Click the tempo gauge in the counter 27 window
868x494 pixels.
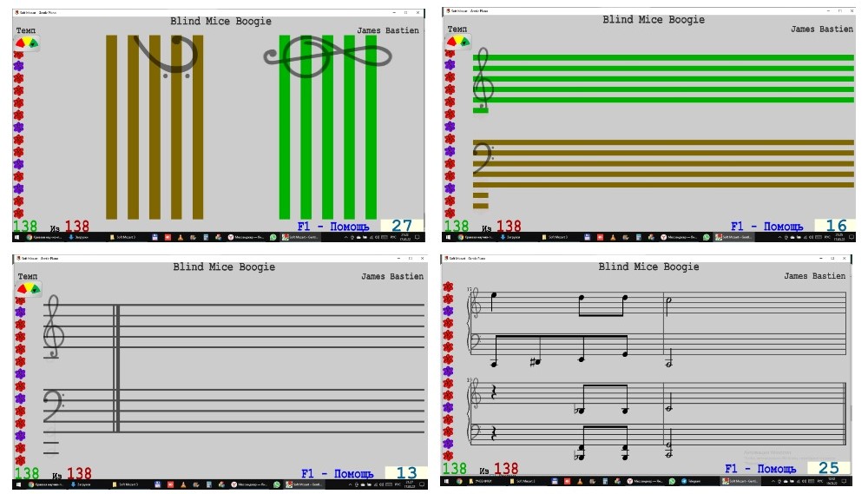point(27,43)
